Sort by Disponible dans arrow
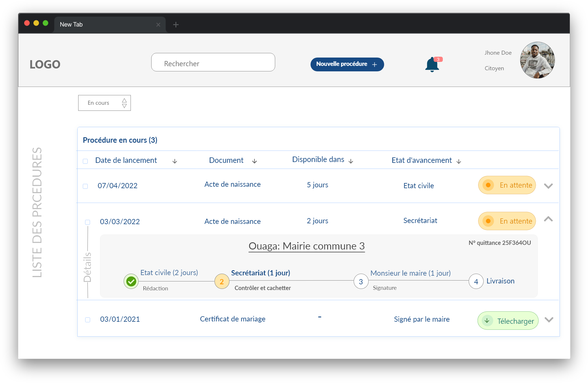The width and height of the screenshot is (588, 383). [x=351, y=161]
